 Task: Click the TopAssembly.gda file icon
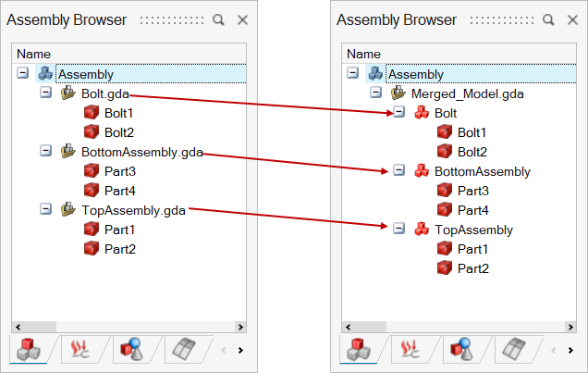pos(68,209)
